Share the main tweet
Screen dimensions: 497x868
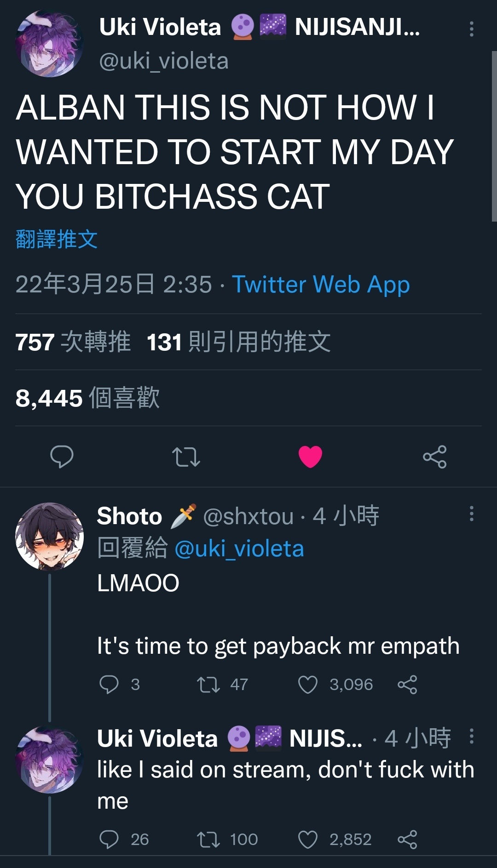(435, 457)
